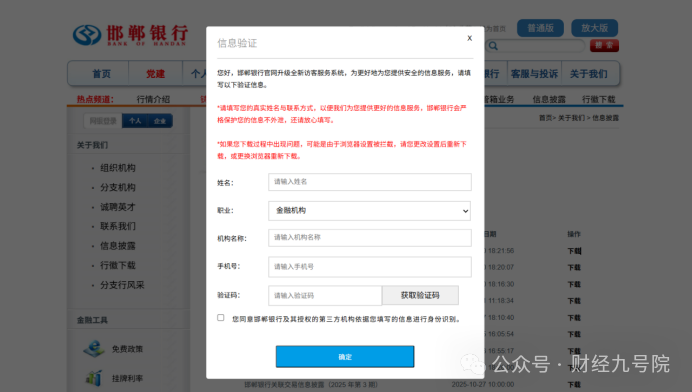Click the 姓名 input field
692x392 pixels.
pos(369,182)
